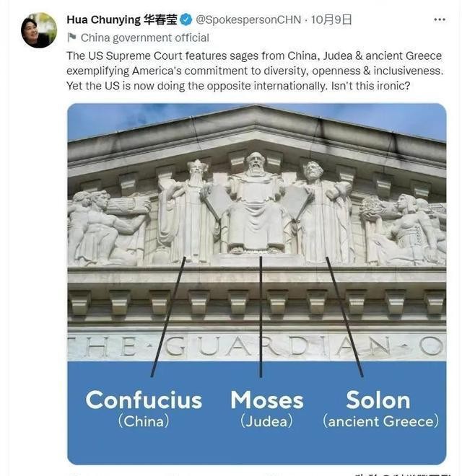Click the Confucius caption text
This screenshot has width=462, height=476.
pyautogui.click(x=144, y=400)
